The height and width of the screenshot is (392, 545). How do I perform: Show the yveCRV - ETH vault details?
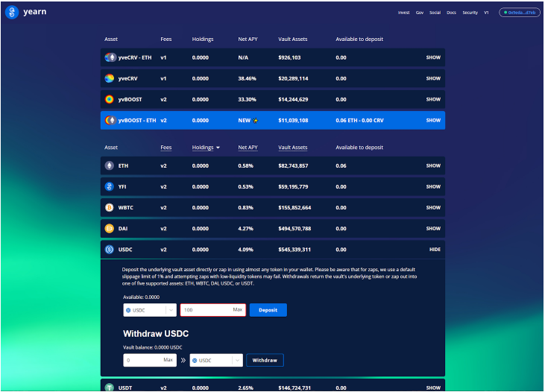pyautogui.click(x=433, y=57)
